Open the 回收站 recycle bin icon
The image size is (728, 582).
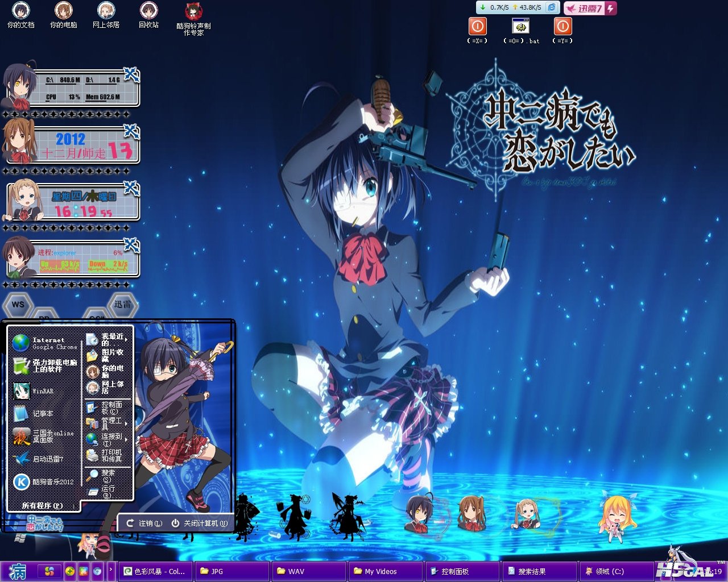[x=149, y=15]
